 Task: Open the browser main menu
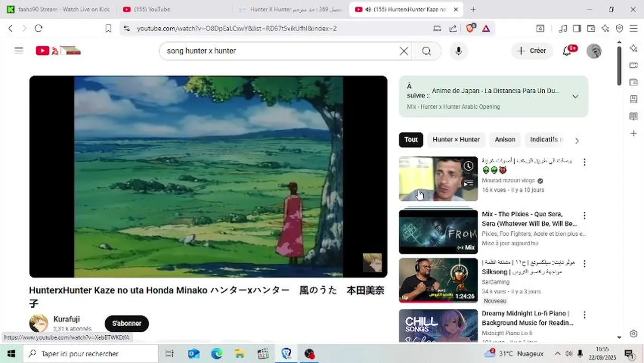point(633,29)
